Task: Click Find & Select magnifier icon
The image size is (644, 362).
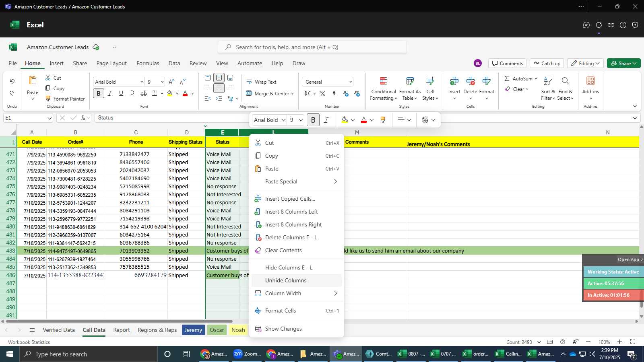Action: [566, 81]
